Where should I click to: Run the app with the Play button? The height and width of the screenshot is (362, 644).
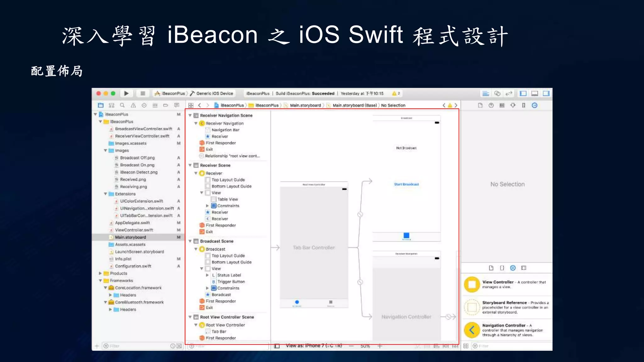click(x=126, y=93)
